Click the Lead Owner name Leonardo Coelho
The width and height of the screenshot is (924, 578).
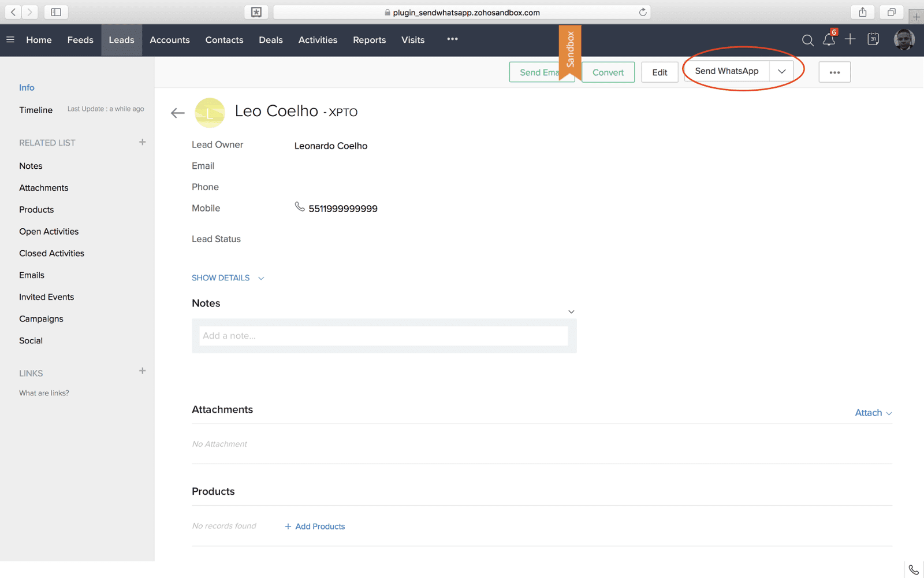tap(331, 146)
